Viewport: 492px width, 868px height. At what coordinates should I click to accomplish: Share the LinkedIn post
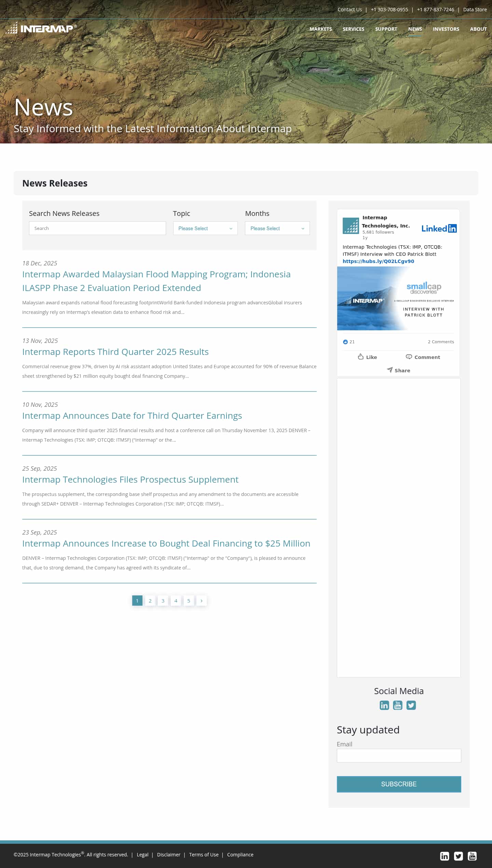pos(398,370)
